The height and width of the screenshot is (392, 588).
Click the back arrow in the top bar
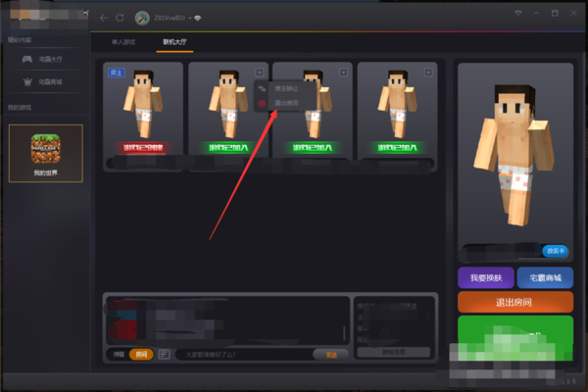(104, 18)
